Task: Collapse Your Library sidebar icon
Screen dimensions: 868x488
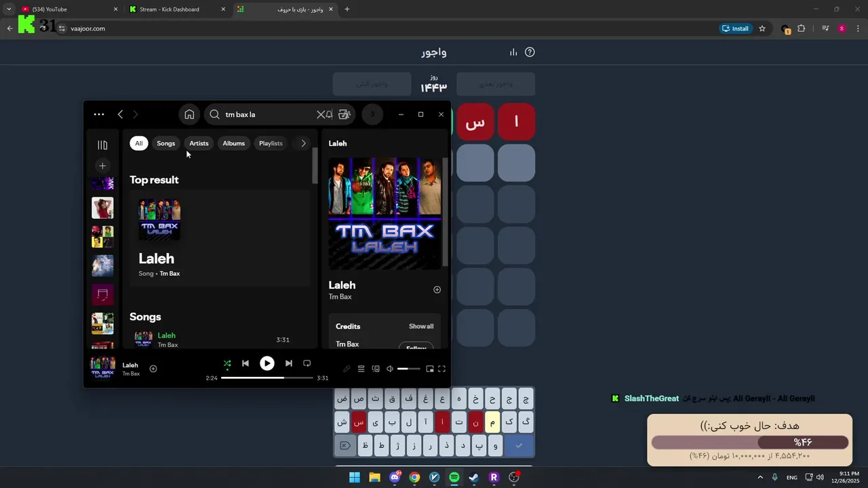Action: [102, 144]
